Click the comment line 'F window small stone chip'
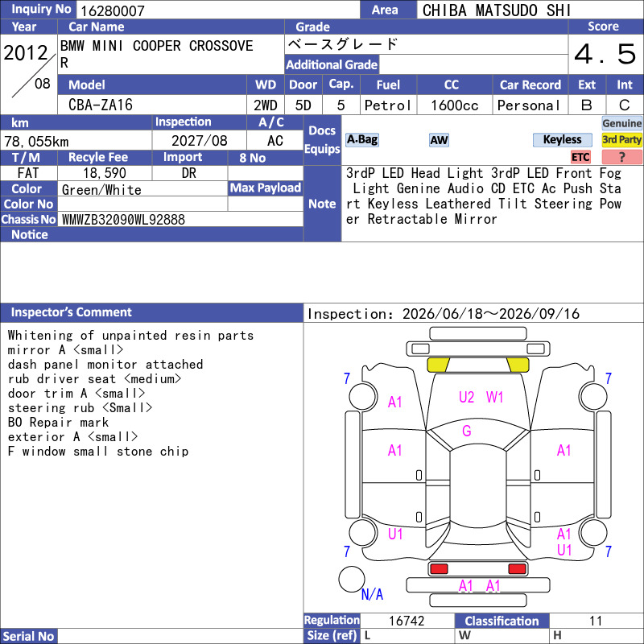Image resolution: width=644 pixels, height=644 pixels. tap(97, 452)
